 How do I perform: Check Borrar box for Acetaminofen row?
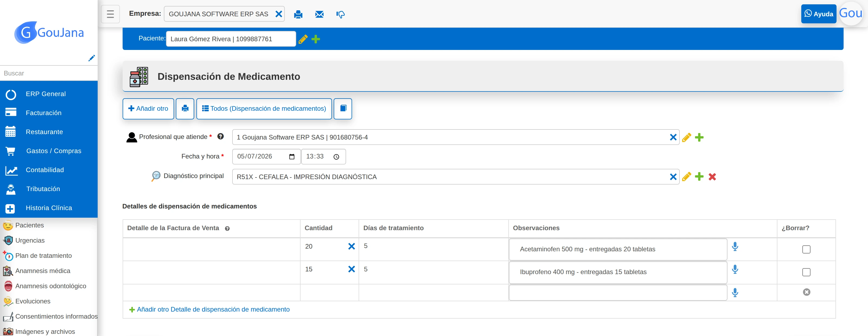[x=806, y=249]
